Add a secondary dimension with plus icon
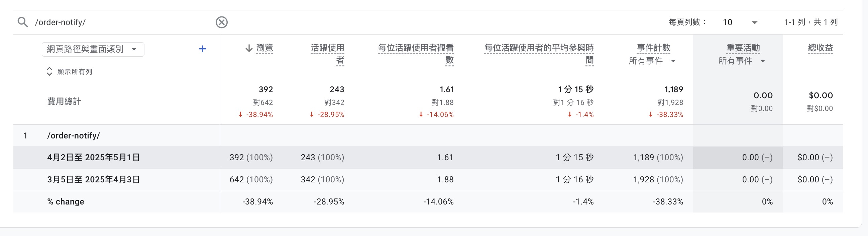868x236 pixels. click(x=202, y=49)
